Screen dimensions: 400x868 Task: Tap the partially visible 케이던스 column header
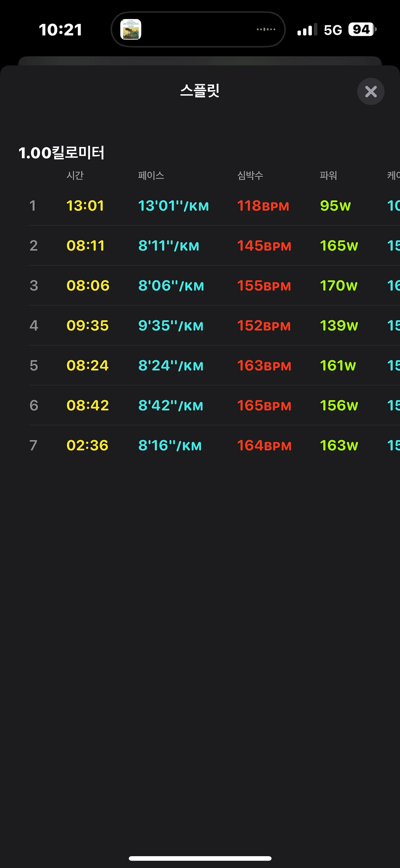pyautogui.click(x=393, y=175)
